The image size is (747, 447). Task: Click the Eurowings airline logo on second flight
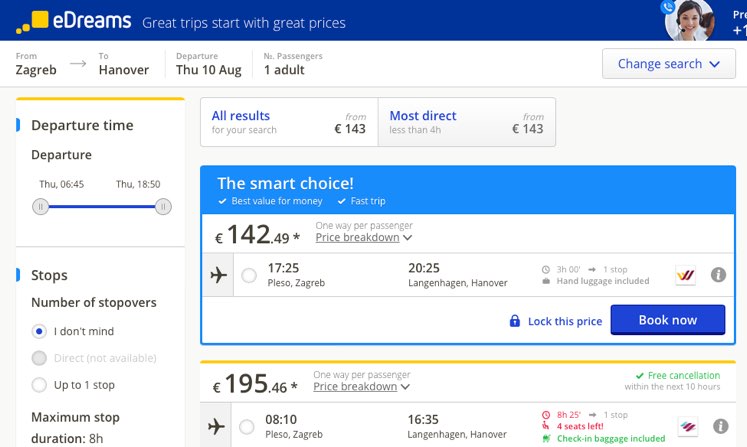[x=688, y=427]
